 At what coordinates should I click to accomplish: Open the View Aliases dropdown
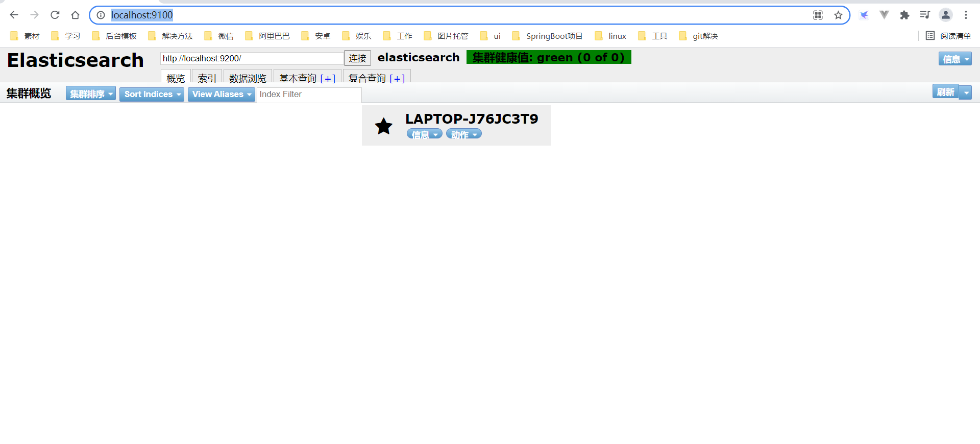click(222, 94)
